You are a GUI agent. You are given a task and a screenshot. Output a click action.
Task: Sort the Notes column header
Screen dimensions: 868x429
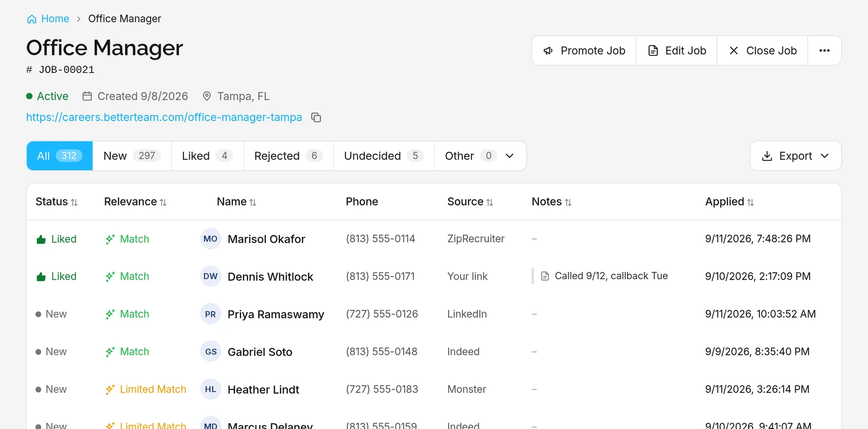(552, 201)
